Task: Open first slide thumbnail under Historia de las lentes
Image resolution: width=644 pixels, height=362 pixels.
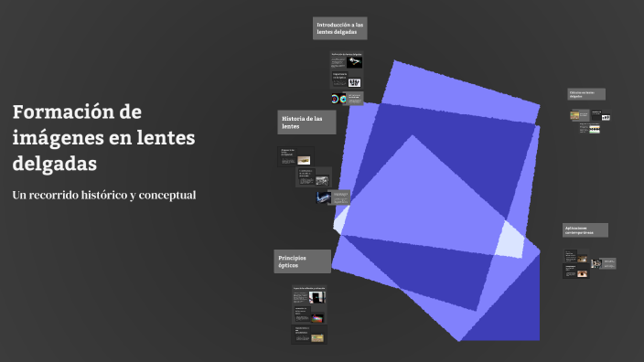Action: click(x=295, y=157)
